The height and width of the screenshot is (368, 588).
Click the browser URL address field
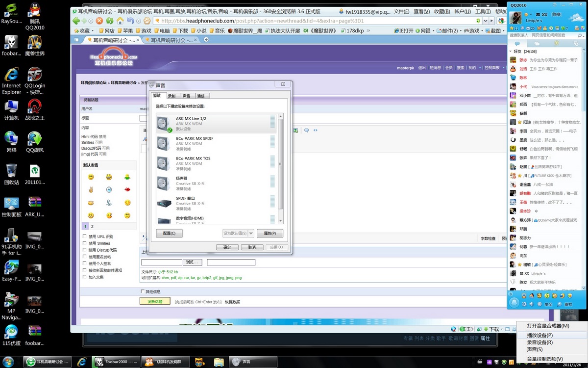tap(318, 21)
